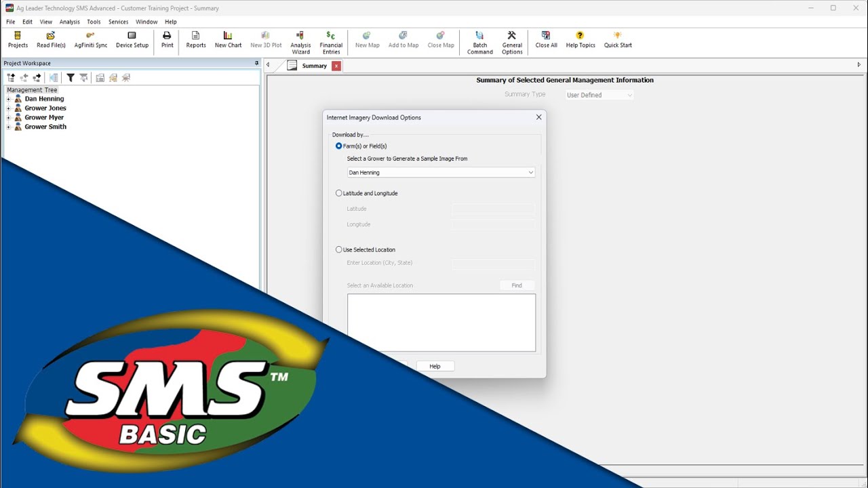Click the Add to Map icon
Image resolution: width=868 pixels, height=488 pixels.
click(x=403, y=40)
